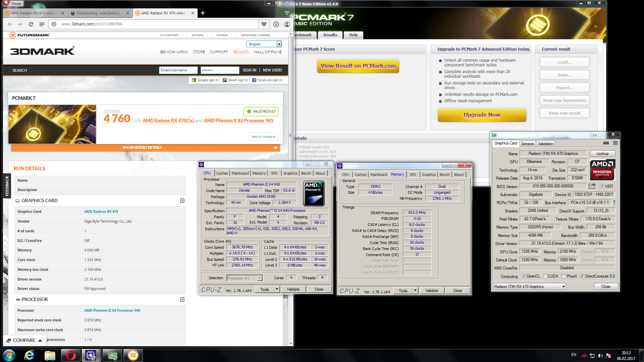Click the Google sign in link
Image resolution: width=644 pixels, height=362 pixels.
pyautogui.click(x=205, y=80)
